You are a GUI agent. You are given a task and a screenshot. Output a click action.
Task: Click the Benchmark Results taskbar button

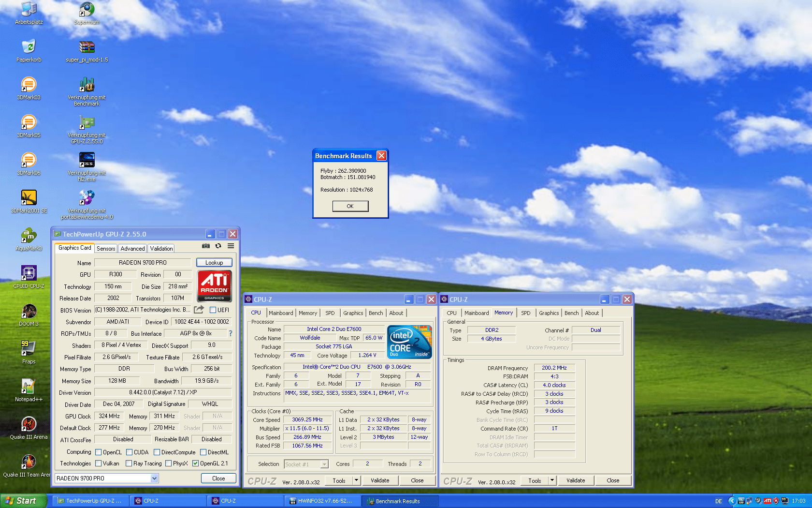[400, 501]
